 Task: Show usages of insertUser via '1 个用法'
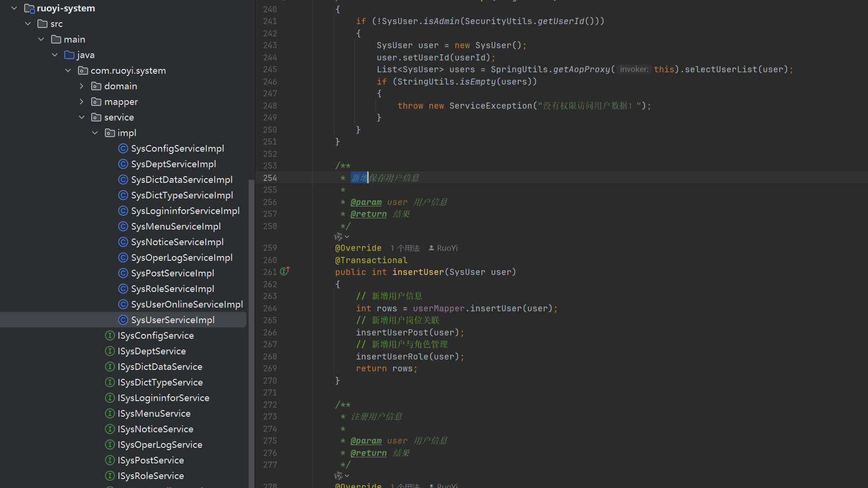pos(405,248)
